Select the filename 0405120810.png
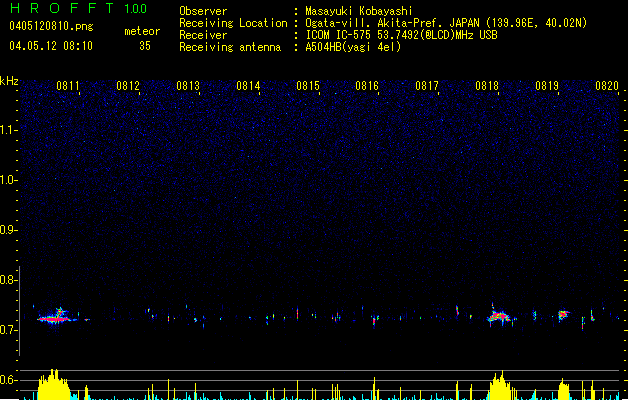 click(51, 26)
